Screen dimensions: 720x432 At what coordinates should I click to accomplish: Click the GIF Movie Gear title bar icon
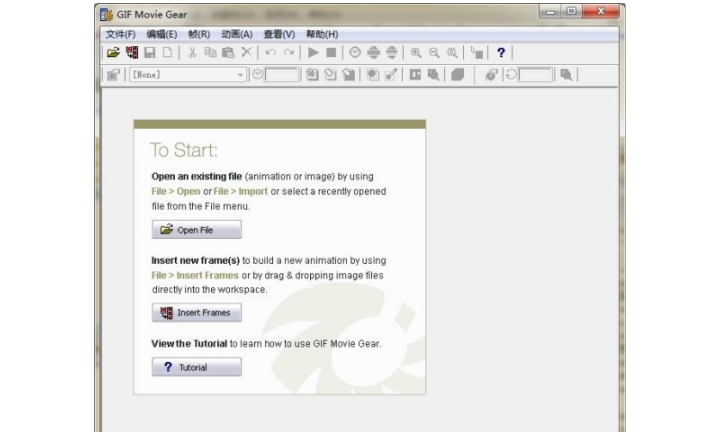click(x=107, y=14)
